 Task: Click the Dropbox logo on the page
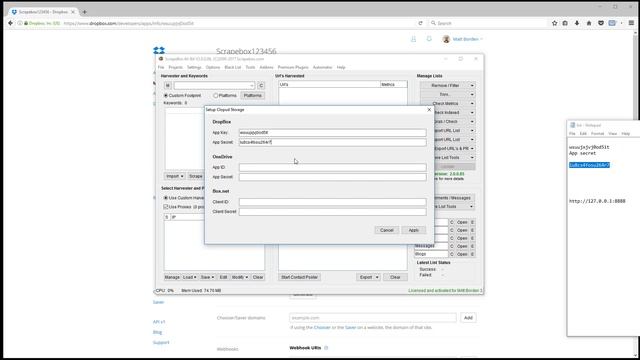click(159, 50)
